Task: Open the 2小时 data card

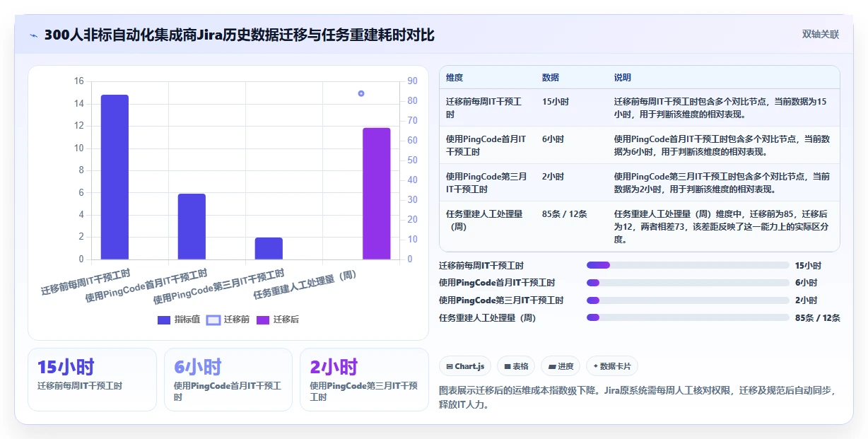Action: [x=364, y=380]
